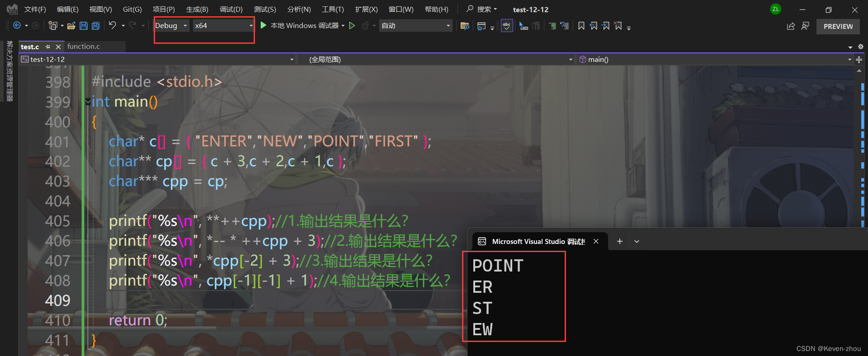Open the 文件(F) menu
This screenshot has height=356, width=868.
pos(35,9)
